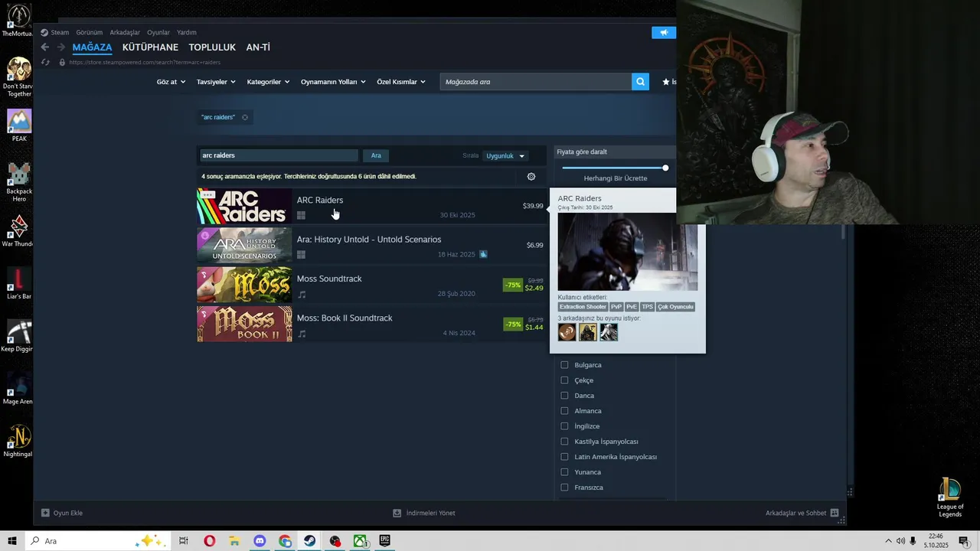Viewport: 980px width, 551px height.
Task: Open the ARC Raiders search result
Action: point(372,207)
